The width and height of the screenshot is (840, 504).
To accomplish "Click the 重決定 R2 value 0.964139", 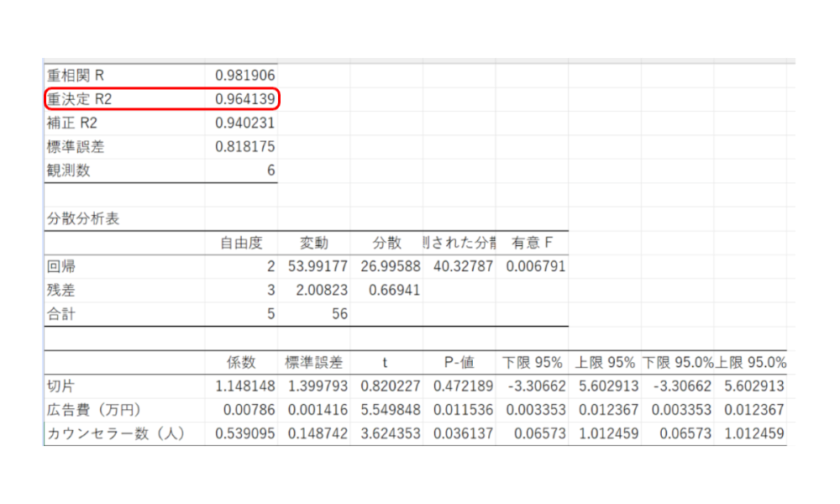I will tap(244, 99).
